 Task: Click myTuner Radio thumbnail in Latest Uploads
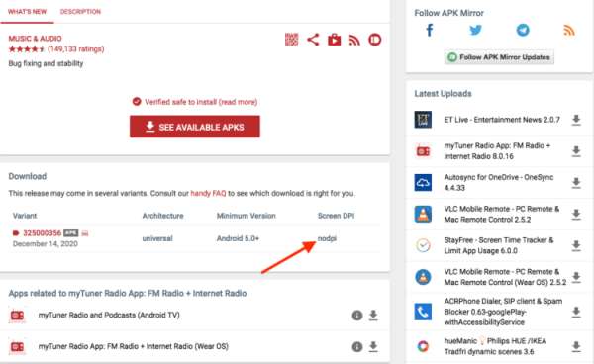point(423,151)
